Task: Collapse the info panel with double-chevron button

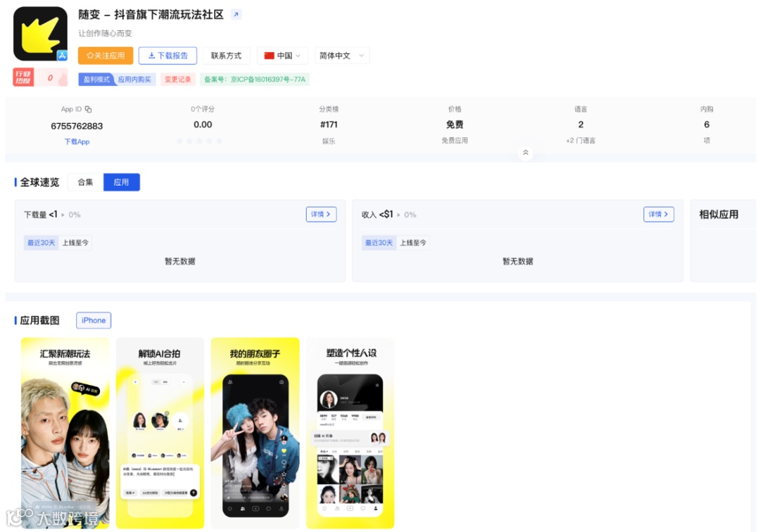Action: coord(526,153)
